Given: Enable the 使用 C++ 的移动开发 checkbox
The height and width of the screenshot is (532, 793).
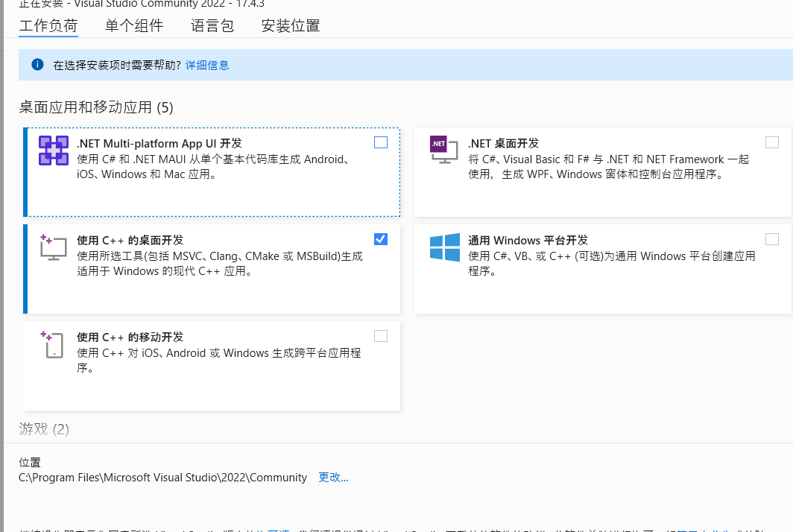Looking at the screenshot, I should (x=381, y=336).
